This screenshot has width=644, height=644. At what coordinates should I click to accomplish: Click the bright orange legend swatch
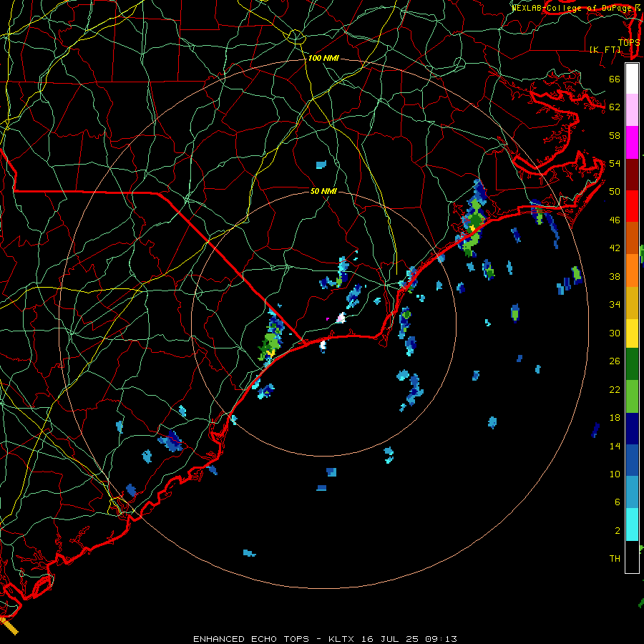point(632,270)
